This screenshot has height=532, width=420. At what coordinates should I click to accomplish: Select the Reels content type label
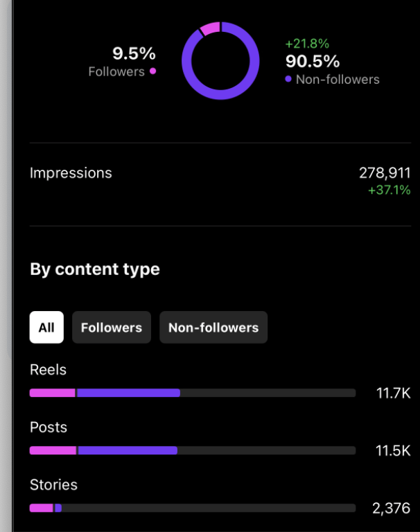pos(48,369)
